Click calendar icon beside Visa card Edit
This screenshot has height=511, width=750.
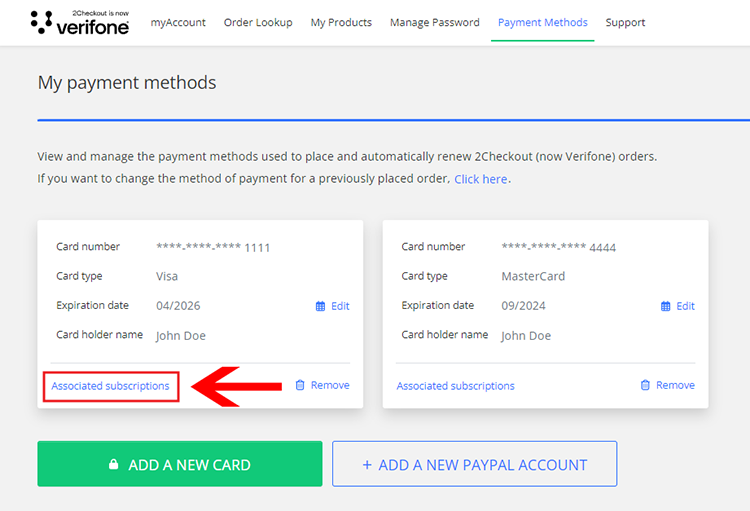tap(320, 306)
